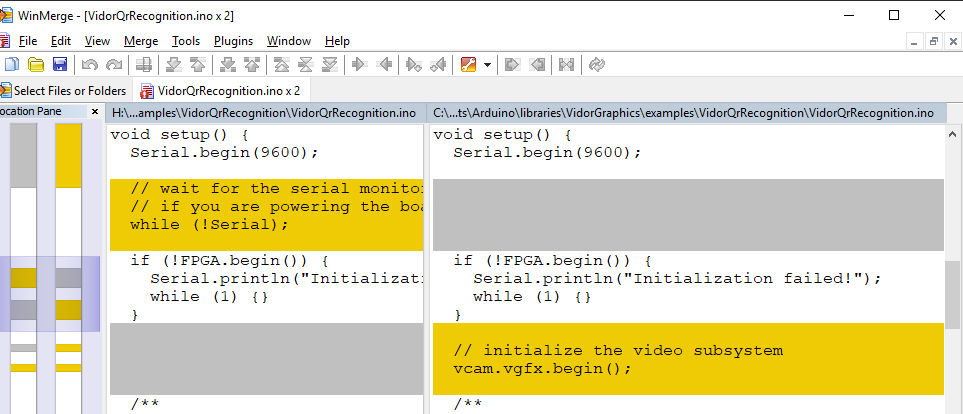
Task: Click the left file path header H:\...amples
Action: click(264, 113)
